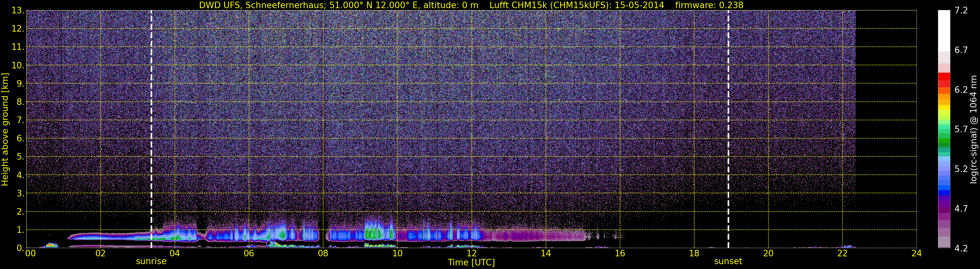Click the 'sunset' label below the time axis
This screenshot has height=269, width=980.
(x=728, y=262)
